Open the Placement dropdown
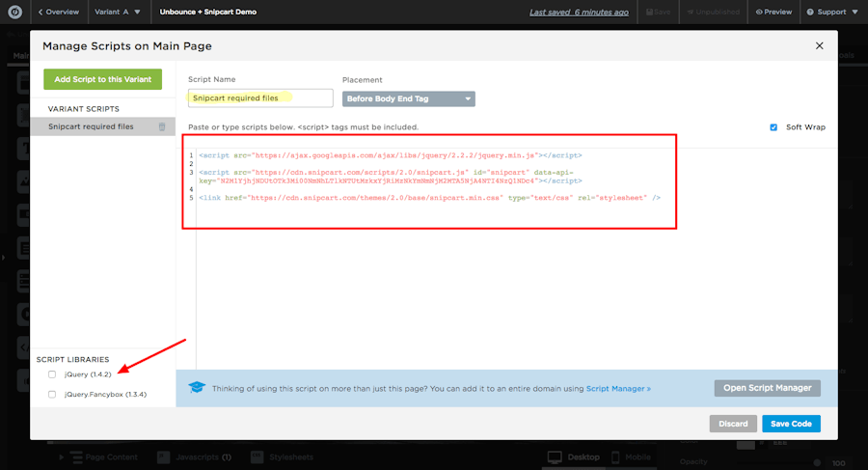 (409, 98)
